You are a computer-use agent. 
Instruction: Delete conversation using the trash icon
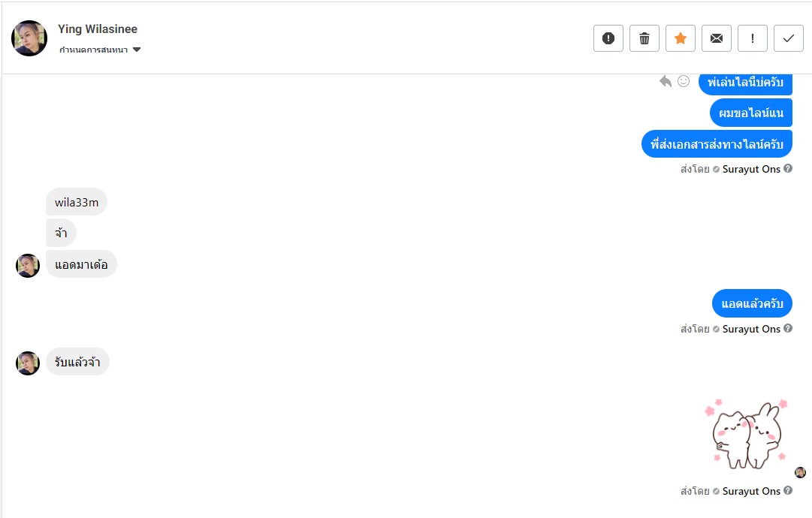tap(644, 38)
